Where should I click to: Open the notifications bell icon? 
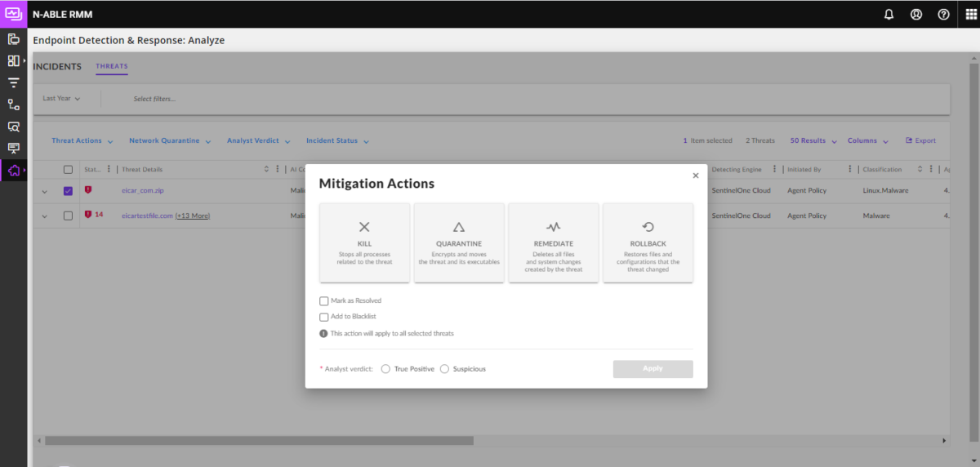pyautogui.click(x=889, y=14)
